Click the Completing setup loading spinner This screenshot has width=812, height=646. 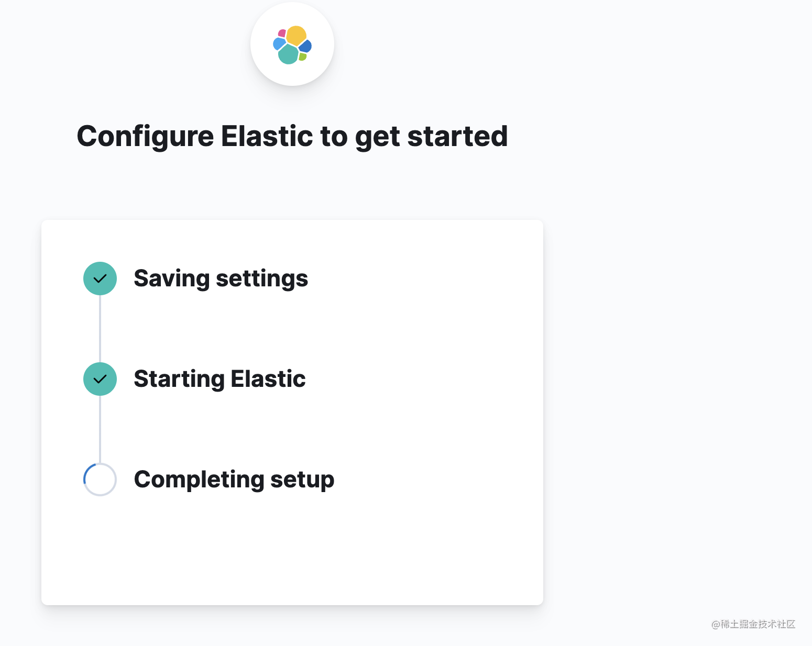[100, 480]
